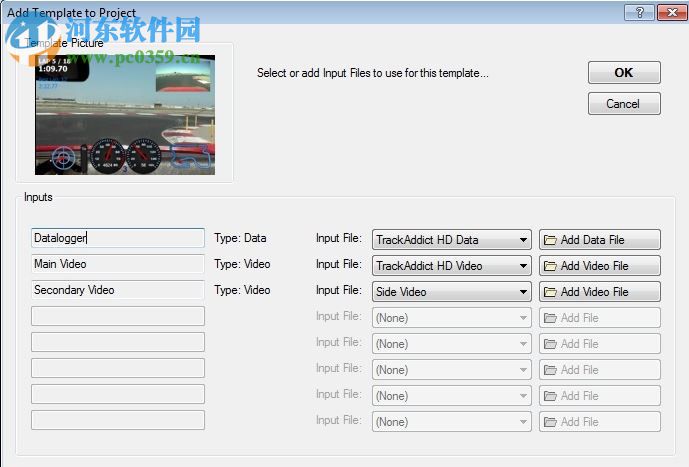The height and width of the screenshot is (467, 689).
Task: Open the TrackAddict HD Video dropdown
Action: pos(452,266)
